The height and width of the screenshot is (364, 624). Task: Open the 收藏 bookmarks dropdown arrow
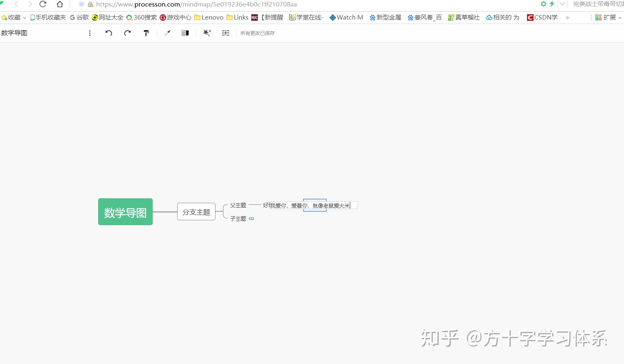tap(24, 17)
